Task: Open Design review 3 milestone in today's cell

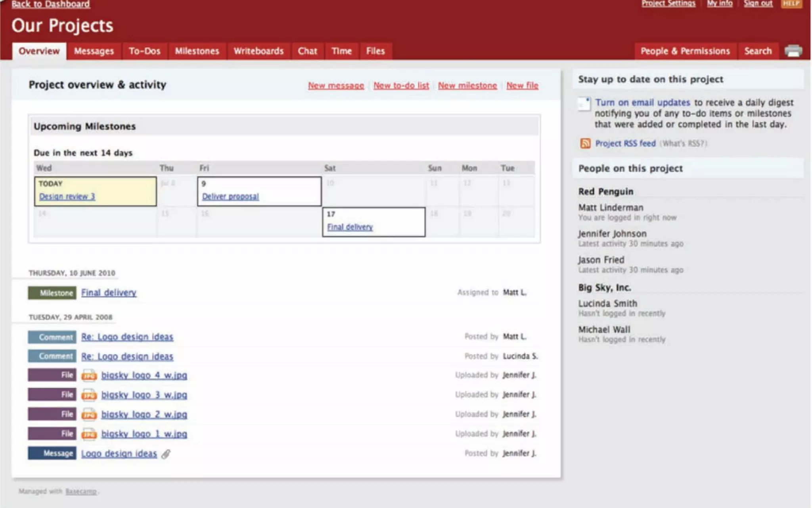Action: pos(67,196)
